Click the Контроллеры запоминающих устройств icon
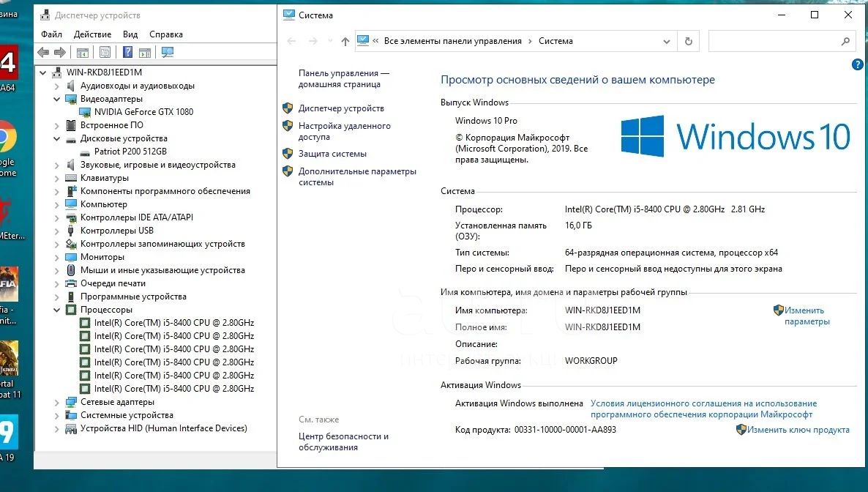 pos(71,244)
